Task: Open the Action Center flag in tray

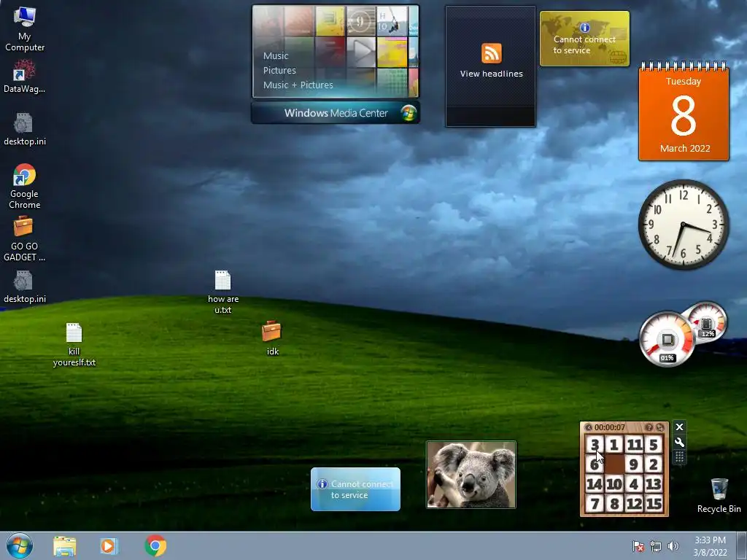Action: pos(638,546)
